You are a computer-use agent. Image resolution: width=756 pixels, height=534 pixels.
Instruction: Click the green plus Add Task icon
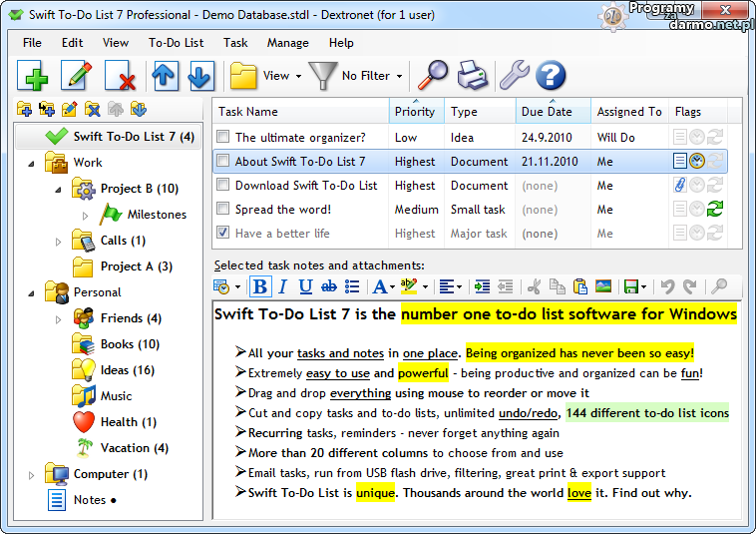[x=32, y=76]
